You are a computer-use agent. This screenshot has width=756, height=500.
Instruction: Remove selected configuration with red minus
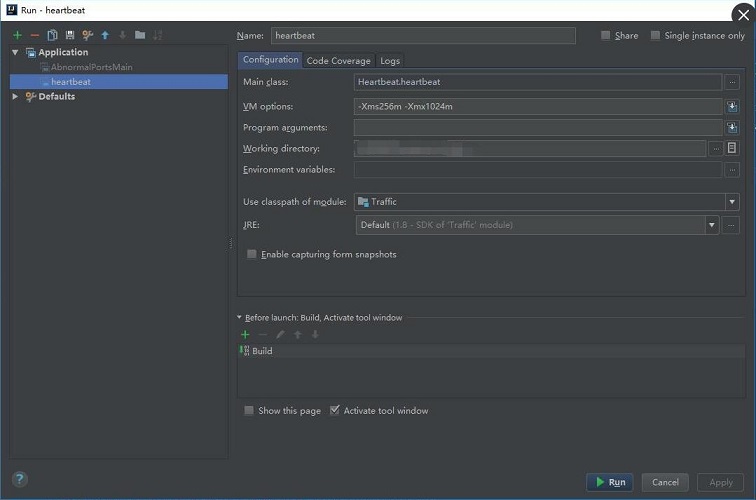[35, 35]
